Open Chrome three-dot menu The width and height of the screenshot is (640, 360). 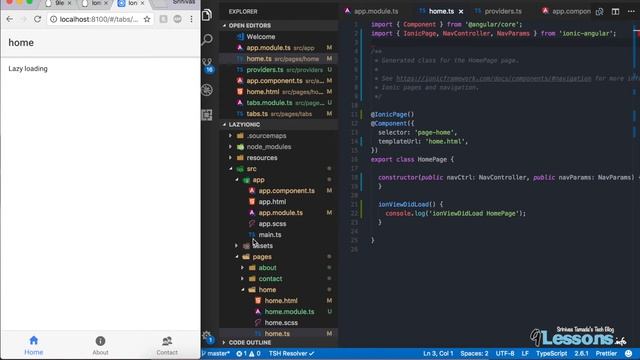(x=191, y=19)
